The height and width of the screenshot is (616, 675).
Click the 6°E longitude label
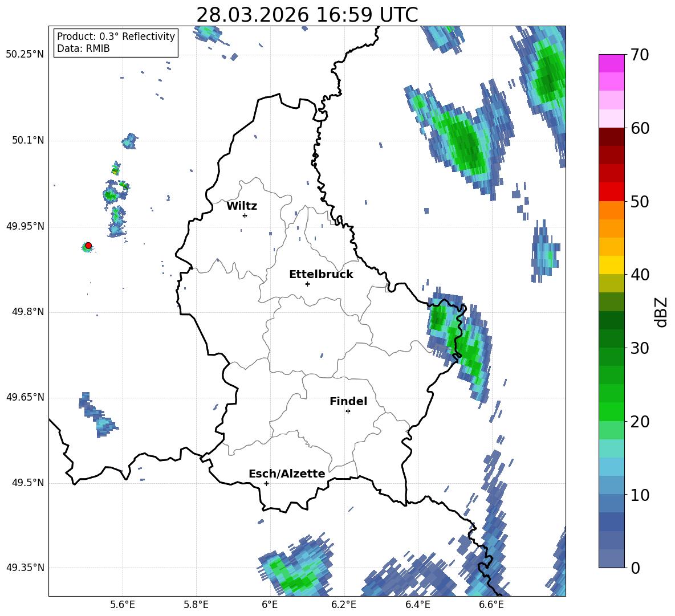(x=270, y=605)
